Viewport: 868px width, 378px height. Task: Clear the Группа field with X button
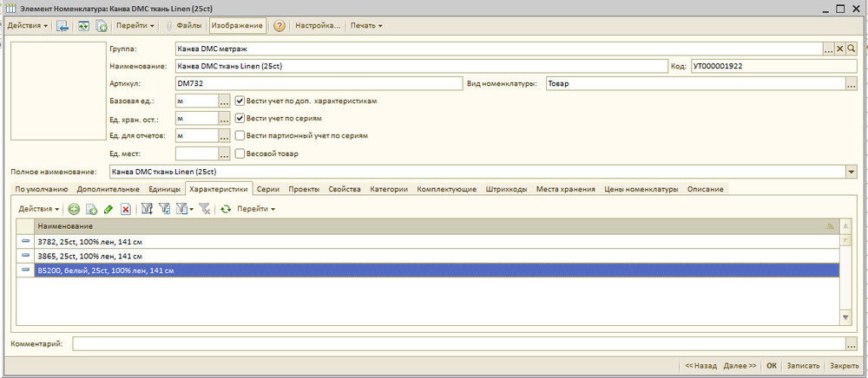(839, 49)
